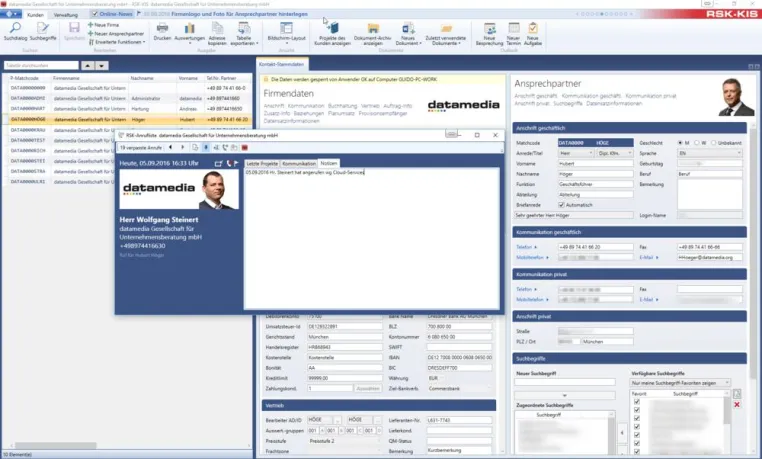
Task: Show Projekte des Kunden anzeigen
Action: (x=332, y=34)
